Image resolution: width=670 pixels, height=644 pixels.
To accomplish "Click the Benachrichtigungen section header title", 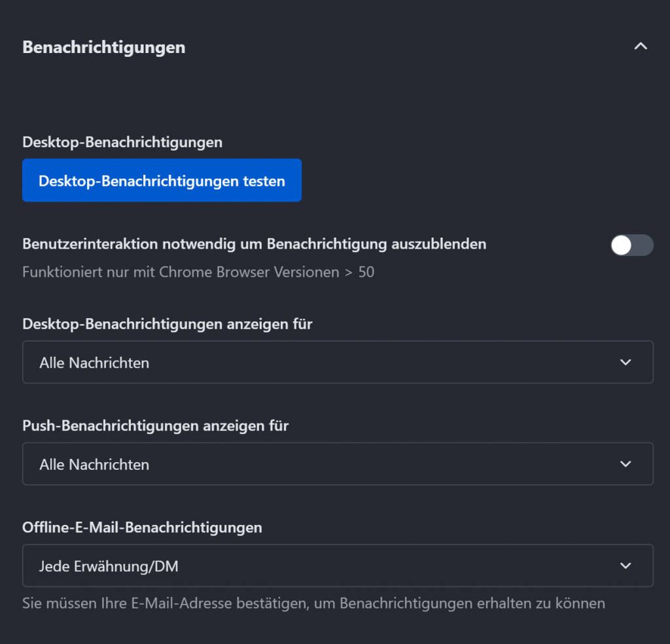I will (103, 47).
